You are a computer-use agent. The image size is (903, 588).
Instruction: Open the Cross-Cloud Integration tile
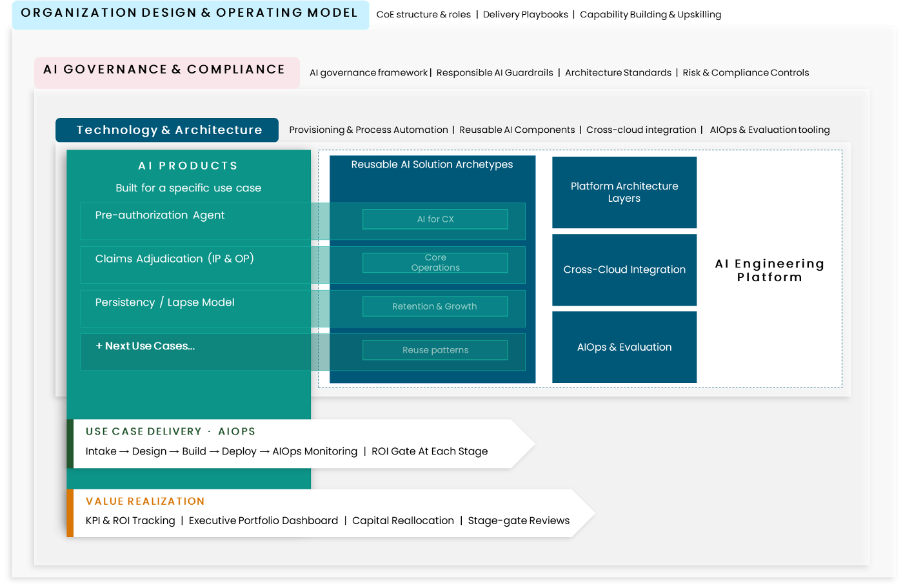624,269
